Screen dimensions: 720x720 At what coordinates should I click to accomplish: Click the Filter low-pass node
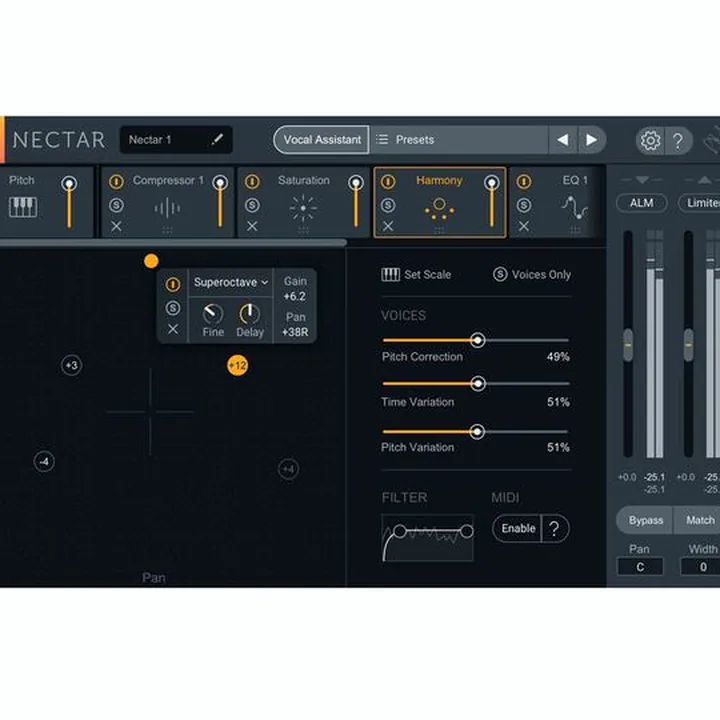click(x=467, y=532)
